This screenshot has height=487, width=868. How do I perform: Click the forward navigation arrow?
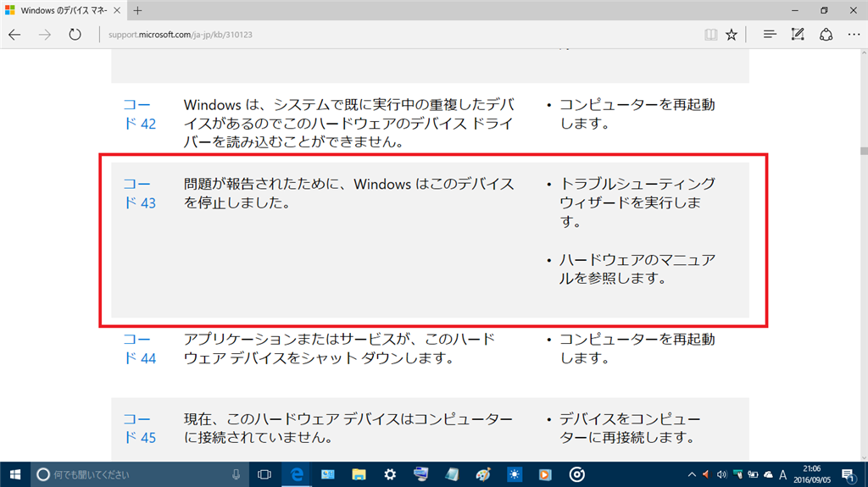tap(45, 35)
